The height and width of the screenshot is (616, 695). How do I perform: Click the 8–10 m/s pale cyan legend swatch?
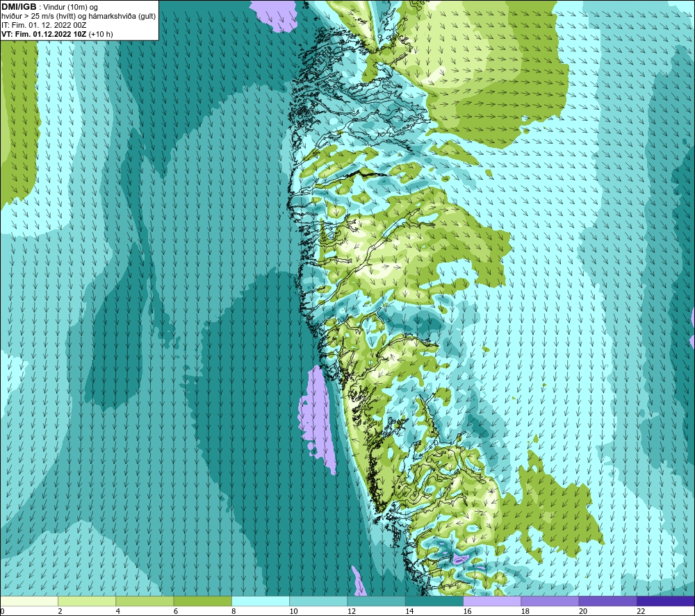(x=261, y=601)
